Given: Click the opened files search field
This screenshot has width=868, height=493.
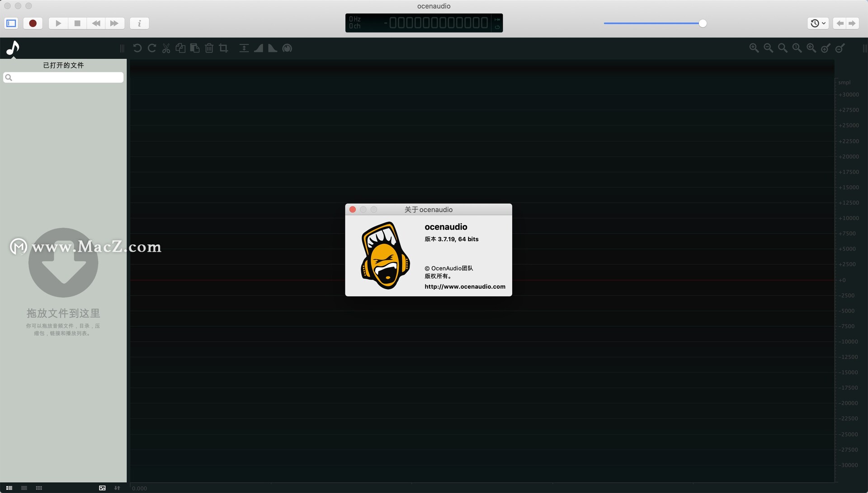Looking at the screenshot, I should [63, 77].
